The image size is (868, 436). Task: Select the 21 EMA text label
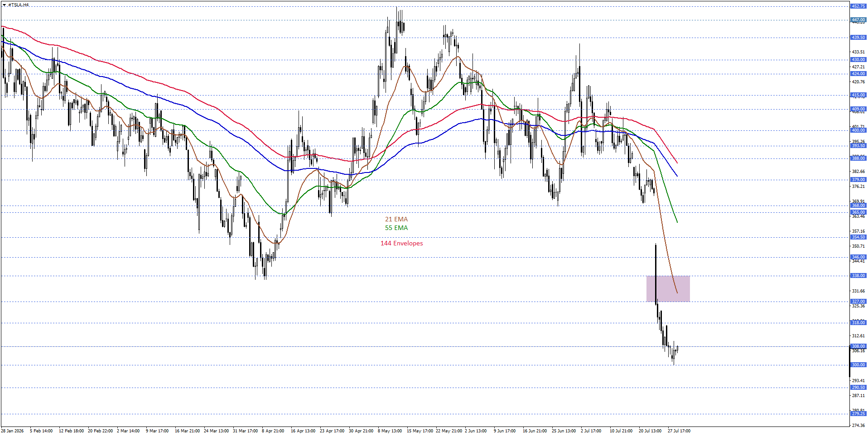[396, 219]
